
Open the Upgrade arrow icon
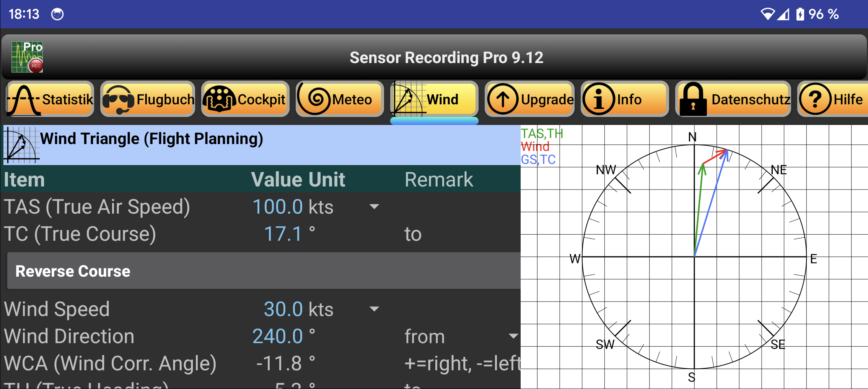coord(504,99)
